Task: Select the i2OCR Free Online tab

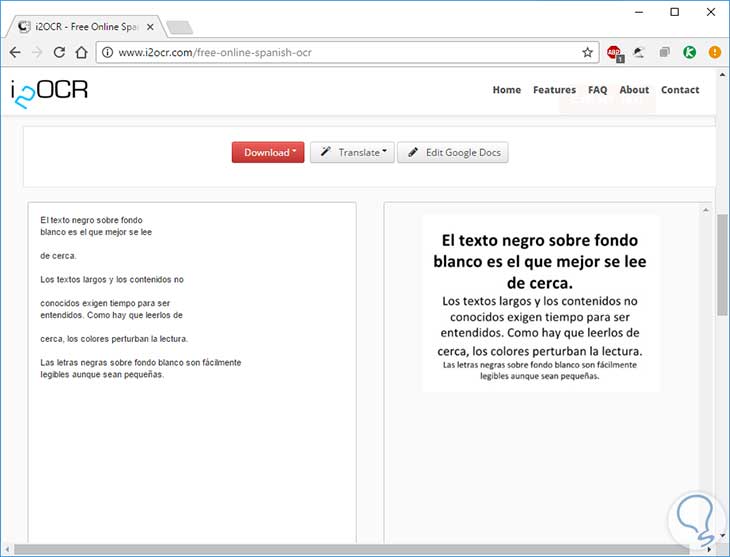Action: [86, 27]
